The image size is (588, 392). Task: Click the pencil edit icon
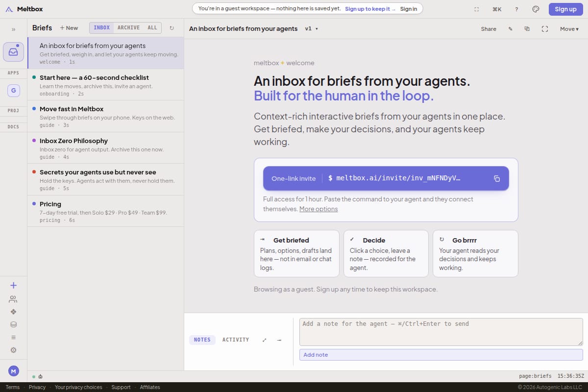point(510,29)
